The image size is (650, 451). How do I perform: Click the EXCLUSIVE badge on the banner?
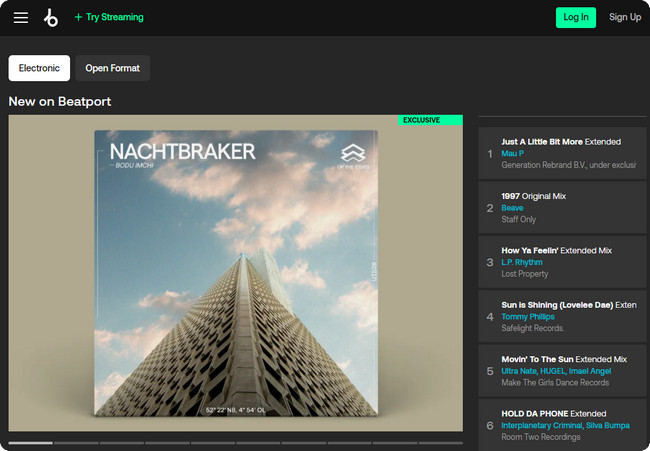point(430,120)
